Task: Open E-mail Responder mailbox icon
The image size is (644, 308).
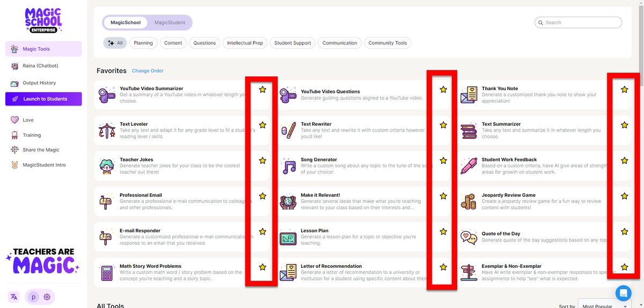Action: point(107,237)
